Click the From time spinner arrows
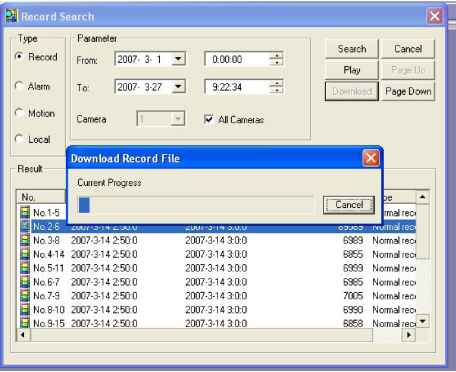 coord(276,59)
